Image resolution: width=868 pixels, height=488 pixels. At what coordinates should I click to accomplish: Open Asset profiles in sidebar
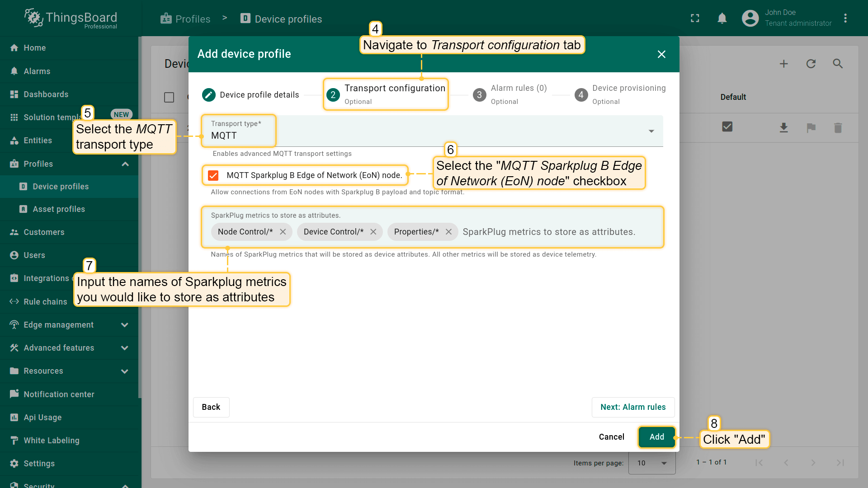click(x=59, y=209)
